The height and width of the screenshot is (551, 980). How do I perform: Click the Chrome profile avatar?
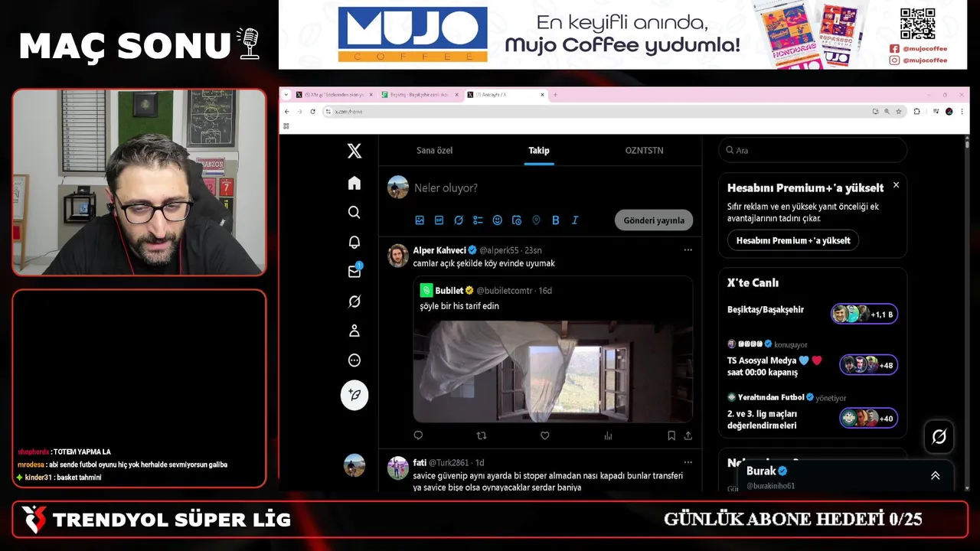(x=949, y=112)
